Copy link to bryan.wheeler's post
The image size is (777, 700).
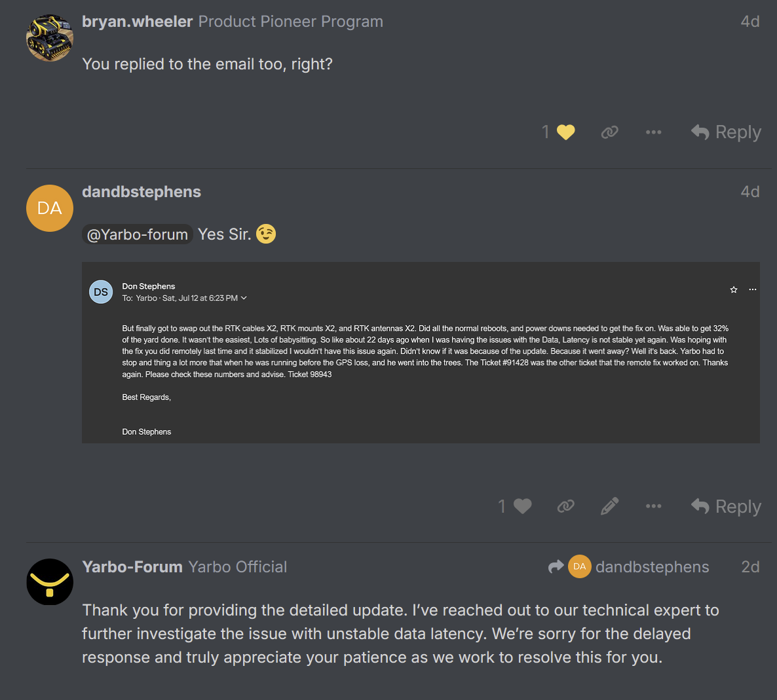click(x=609, y=132)
